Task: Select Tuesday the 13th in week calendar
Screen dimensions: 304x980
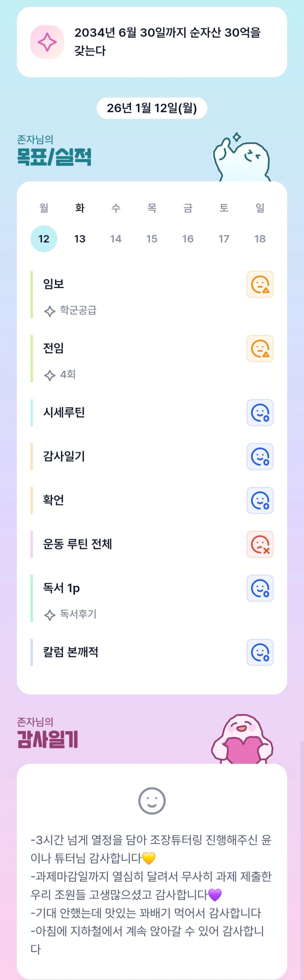Action: tap(79, 239)
